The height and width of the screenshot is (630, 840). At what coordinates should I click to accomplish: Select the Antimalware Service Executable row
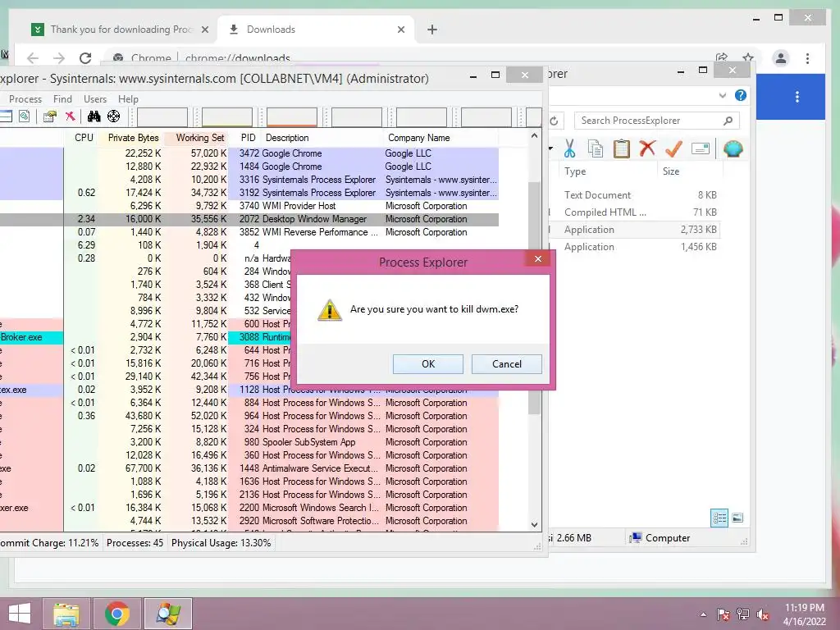pos(249,468)
